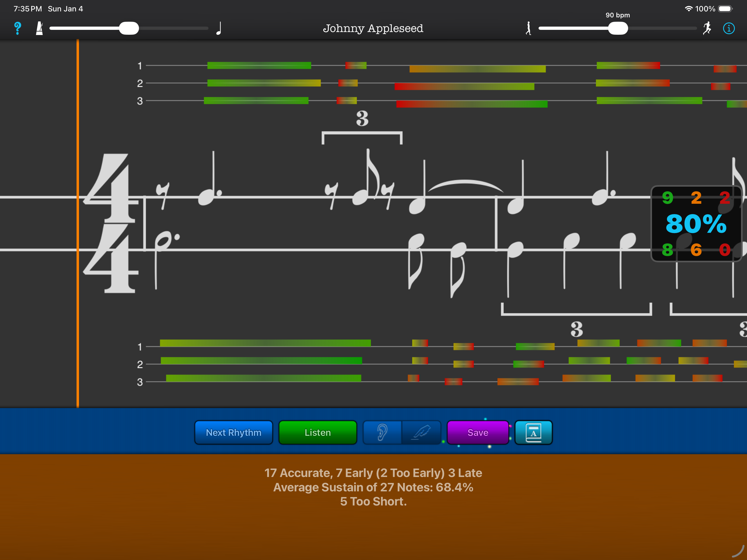
Task: Tap the metronome icon
Action: click(x=40, y=28)
